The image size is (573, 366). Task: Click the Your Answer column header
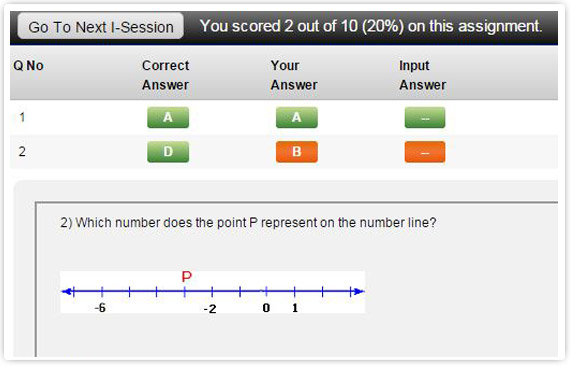pos(294,75)
